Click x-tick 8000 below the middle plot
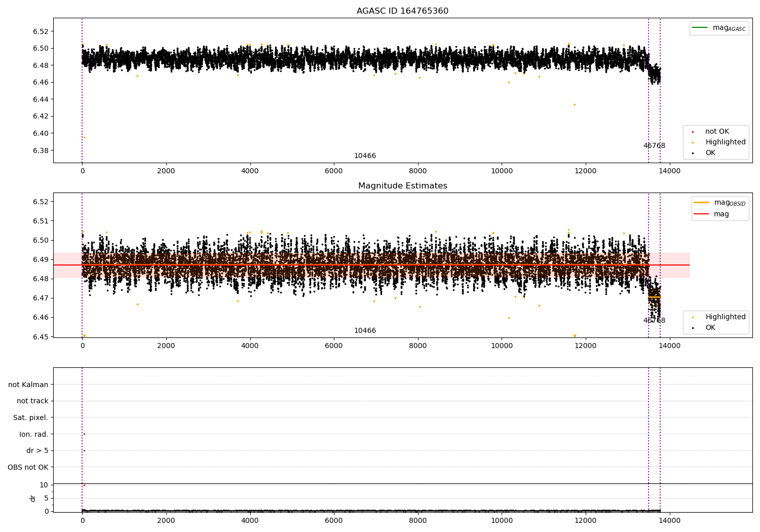This screenshot has height=532, width=760. tap(418, 346)
